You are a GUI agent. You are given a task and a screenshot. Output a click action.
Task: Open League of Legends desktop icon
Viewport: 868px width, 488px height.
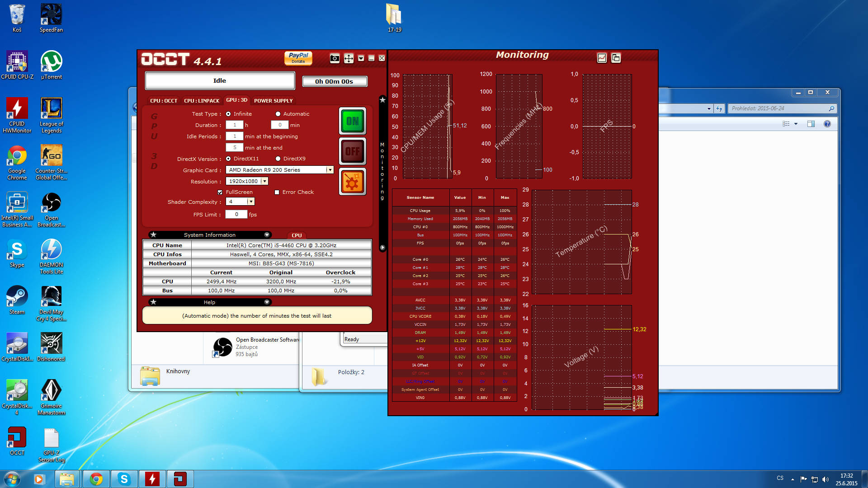(51, 115)
